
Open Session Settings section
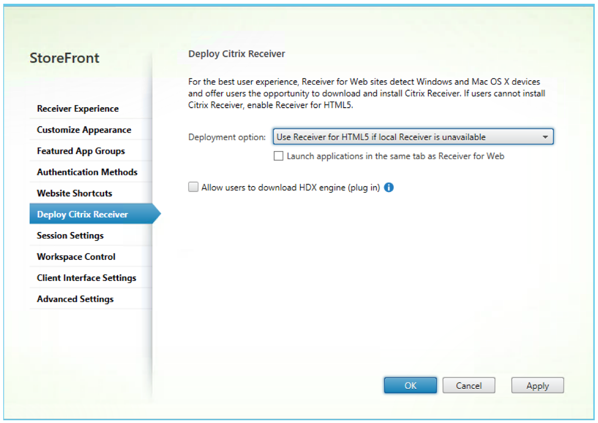pyautogui.click(x=91, y=236)
